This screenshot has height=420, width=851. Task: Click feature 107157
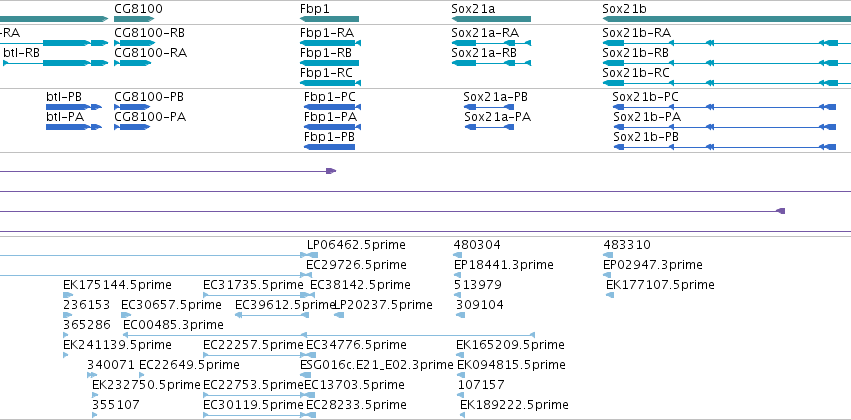(x=481, y=385)
